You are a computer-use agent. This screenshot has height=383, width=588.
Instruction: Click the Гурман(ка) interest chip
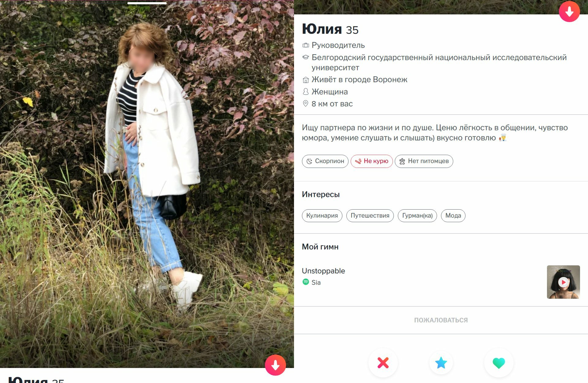[417, 216]
